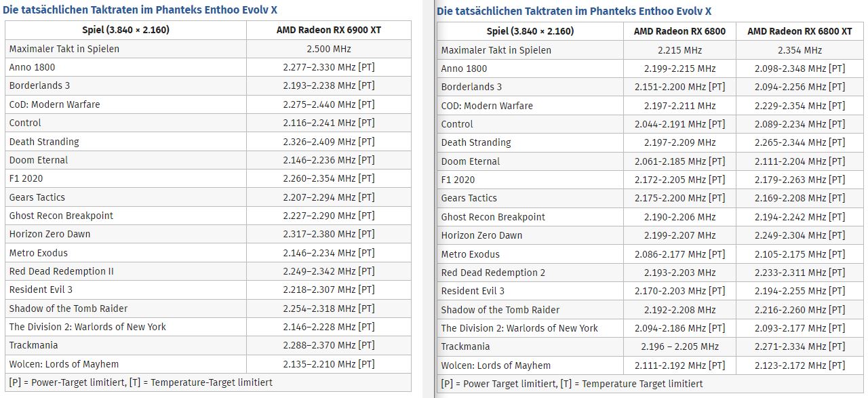Click the 'Anno 1800' row in left table
868x398 pixels.
click(208, 67)
